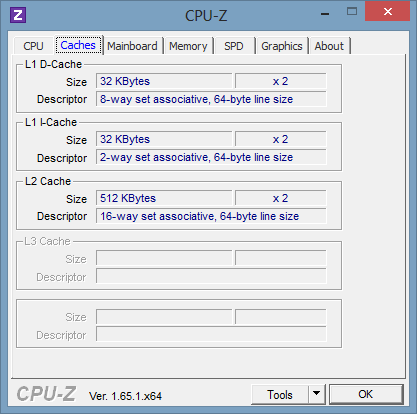
Task: Click the L1 D-Cache 8-way descriptor field
Action: [211, 99]
